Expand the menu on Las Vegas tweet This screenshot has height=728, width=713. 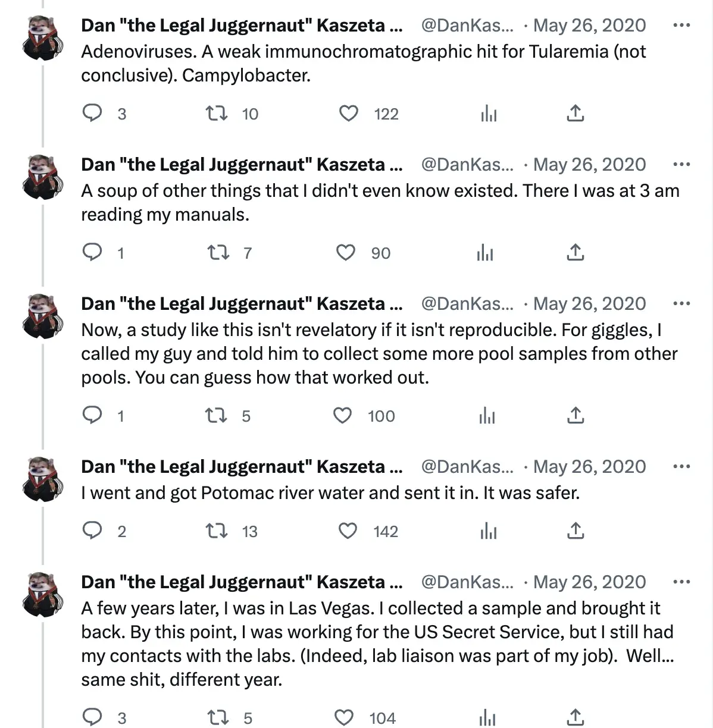[x=681, y=582]
